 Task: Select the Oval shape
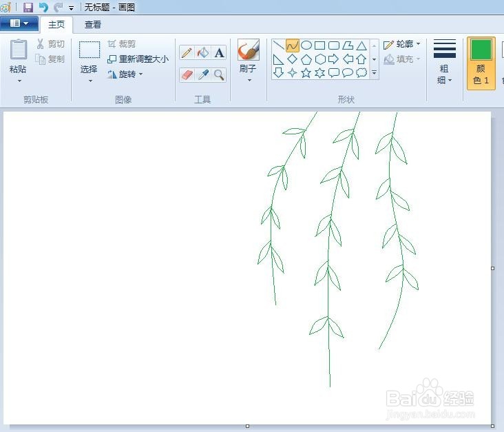(x=306, y=45)
